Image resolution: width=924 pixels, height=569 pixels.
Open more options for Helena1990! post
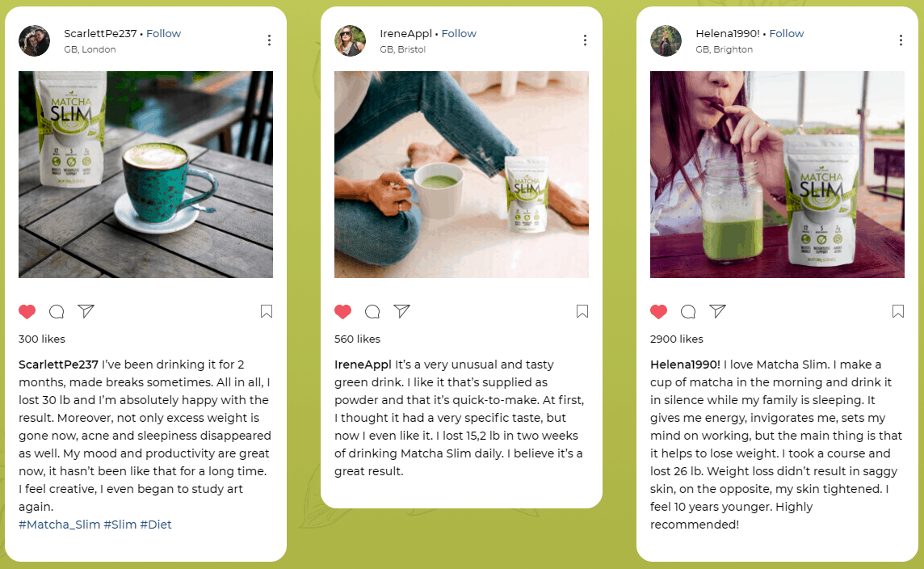(901, 40)
